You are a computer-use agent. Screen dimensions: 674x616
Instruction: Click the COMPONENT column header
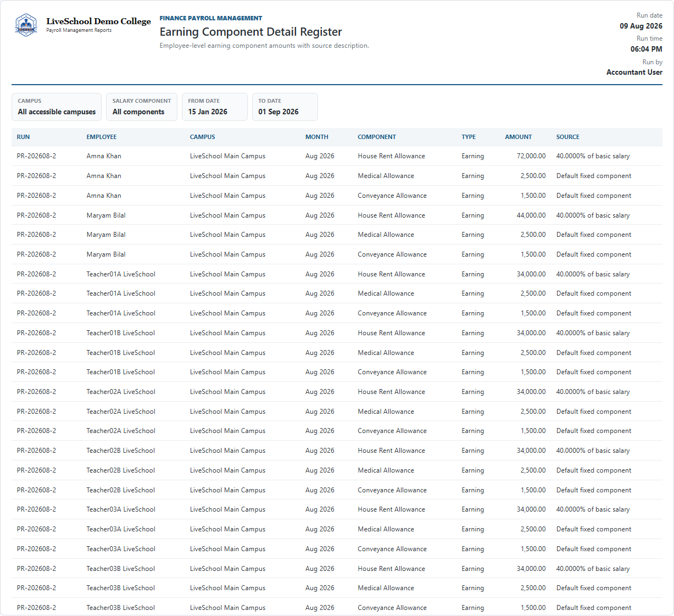(x=377, y=137)
